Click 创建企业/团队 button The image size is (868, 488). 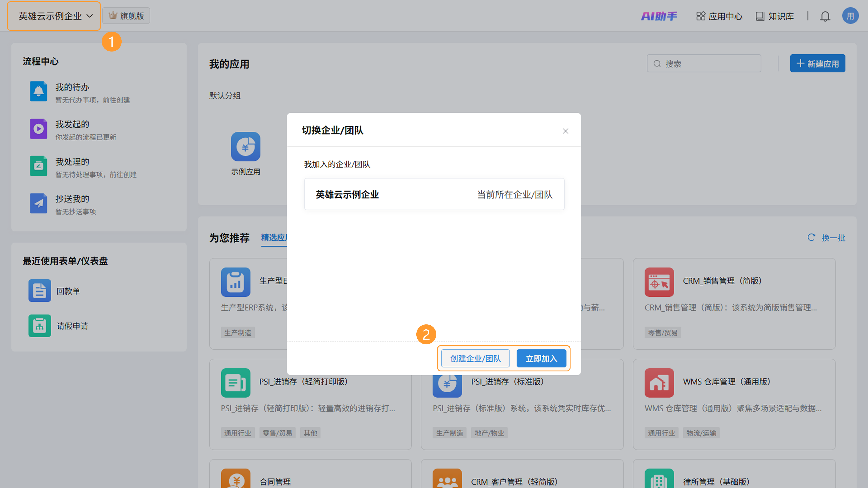(475, 358)
